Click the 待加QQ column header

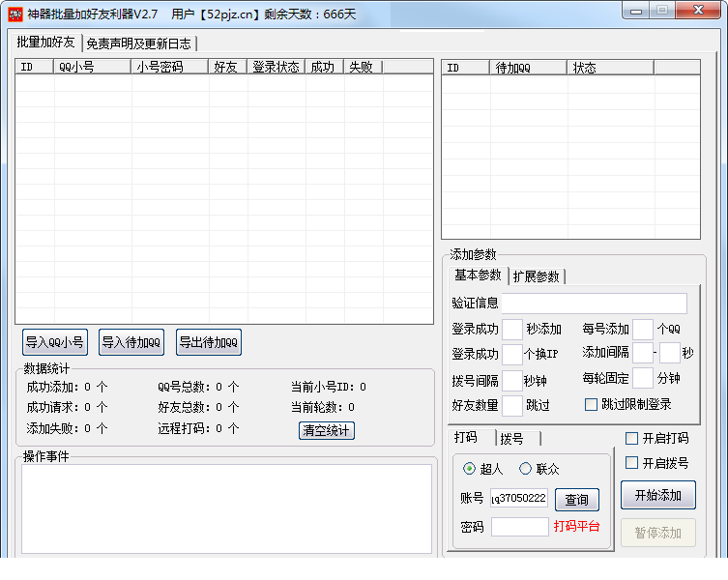tap(529, 68)
